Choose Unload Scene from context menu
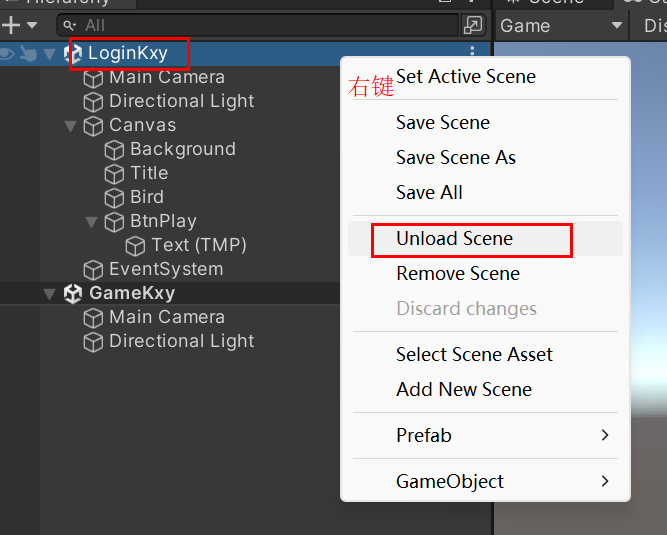 454,238
